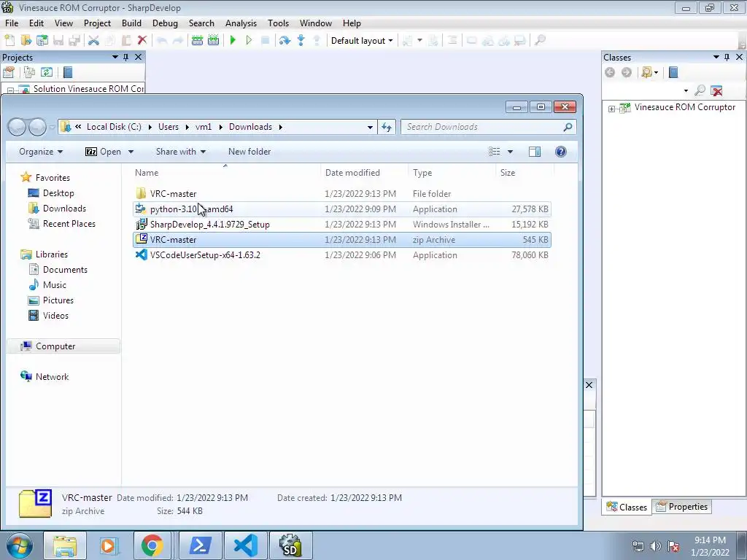Click Classes panel forward navigation arrow
The image size is (747, 560).
click(x=627, y=72)
